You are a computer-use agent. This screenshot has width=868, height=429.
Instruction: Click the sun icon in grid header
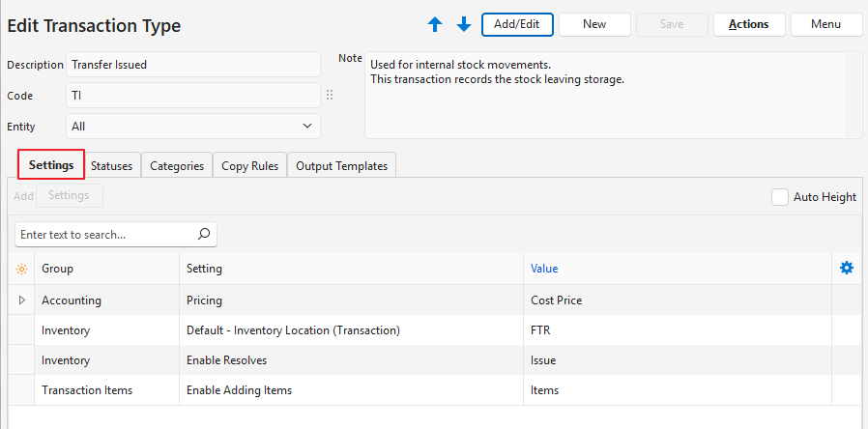point(21,269)
